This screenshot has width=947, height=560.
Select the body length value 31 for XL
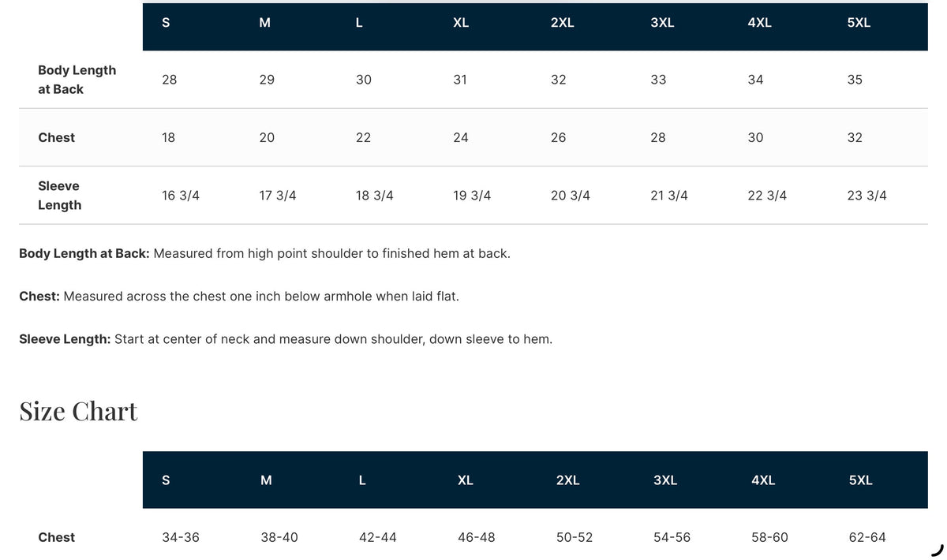click(460, 80)
